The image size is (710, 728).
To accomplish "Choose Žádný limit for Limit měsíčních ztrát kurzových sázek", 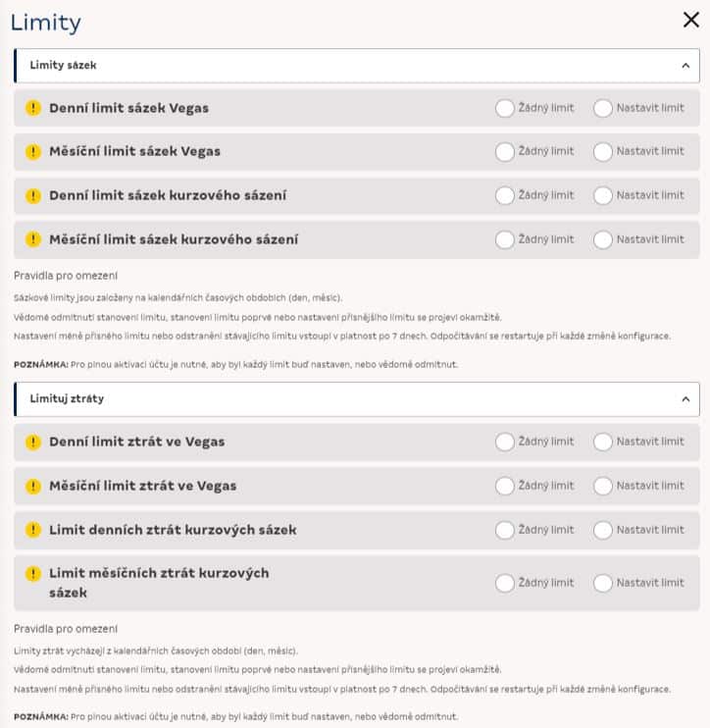I will coord(504,583).
